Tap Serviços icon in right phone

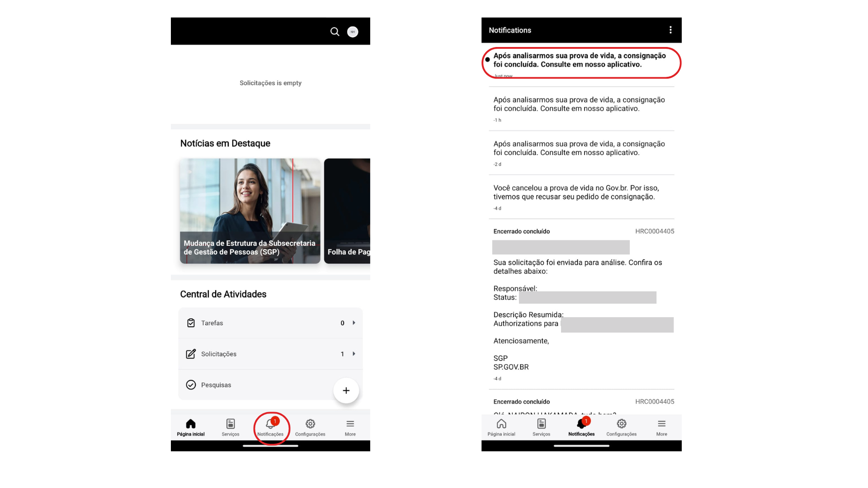click(541, 427)
